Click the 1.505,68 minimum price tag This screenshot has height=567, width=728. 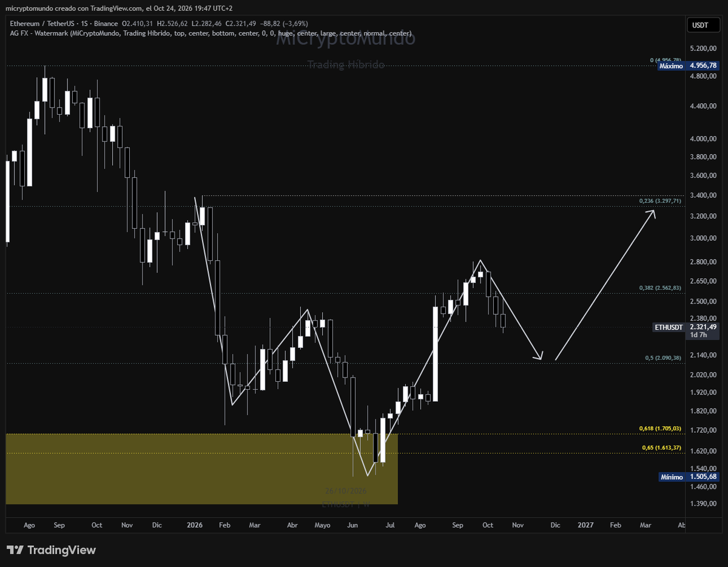(x=704, y=477)
